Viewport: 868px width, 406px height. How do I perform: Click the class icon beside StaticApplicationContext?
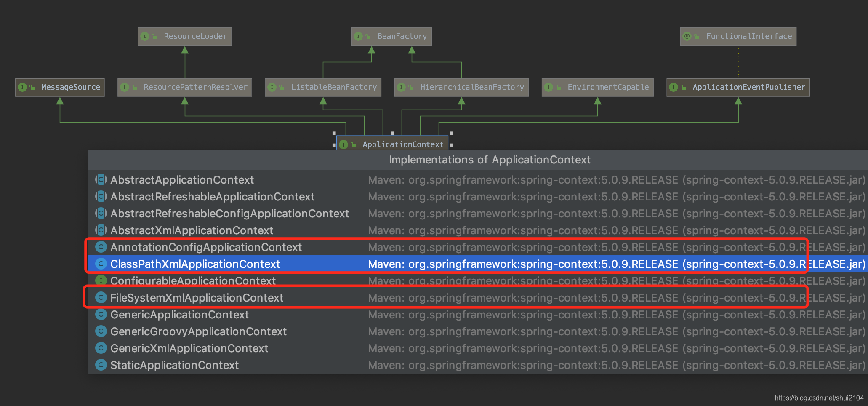(101, 365)
